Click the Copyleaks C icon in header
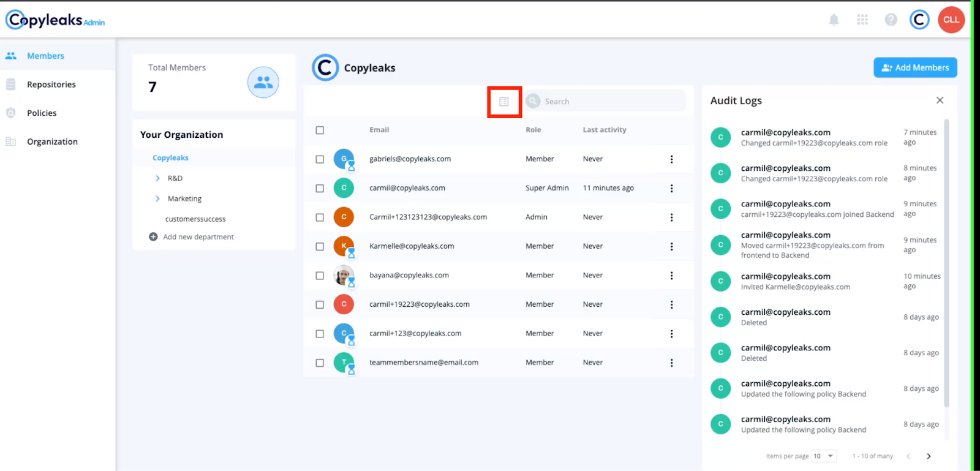This screenshot has width=980, height=471. coord(919,20)
